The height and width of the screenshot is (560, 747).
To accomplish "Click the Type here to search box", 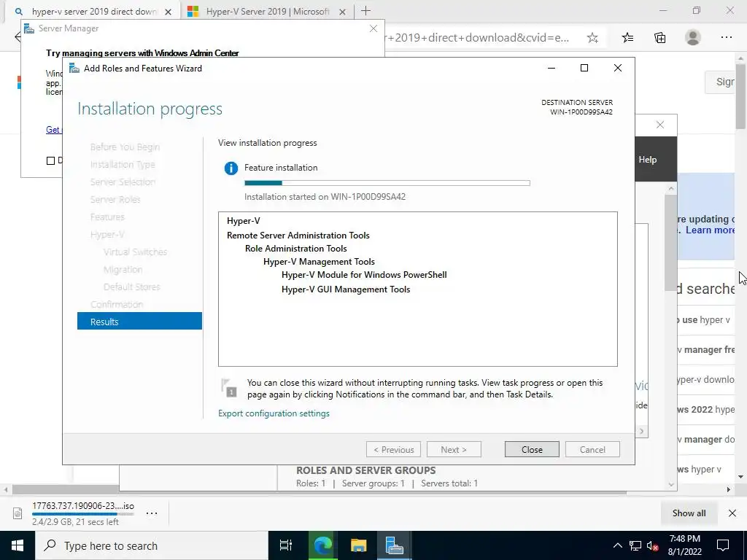I will 152,545.
